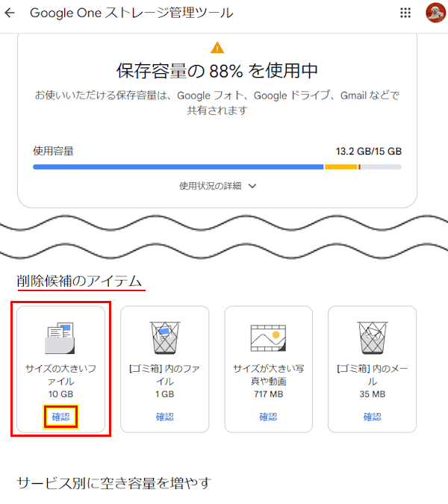
Task: Click the Google One ストレージ管理ツール title
Action: [x=131, y=13]
